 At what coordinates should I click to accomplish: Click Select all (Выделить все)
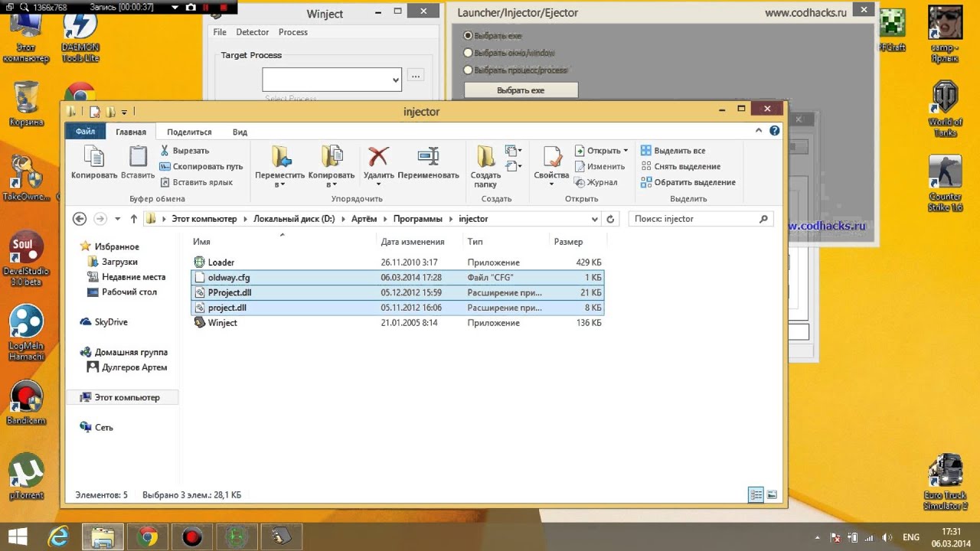pyautogui.click(x=673, y=151)
